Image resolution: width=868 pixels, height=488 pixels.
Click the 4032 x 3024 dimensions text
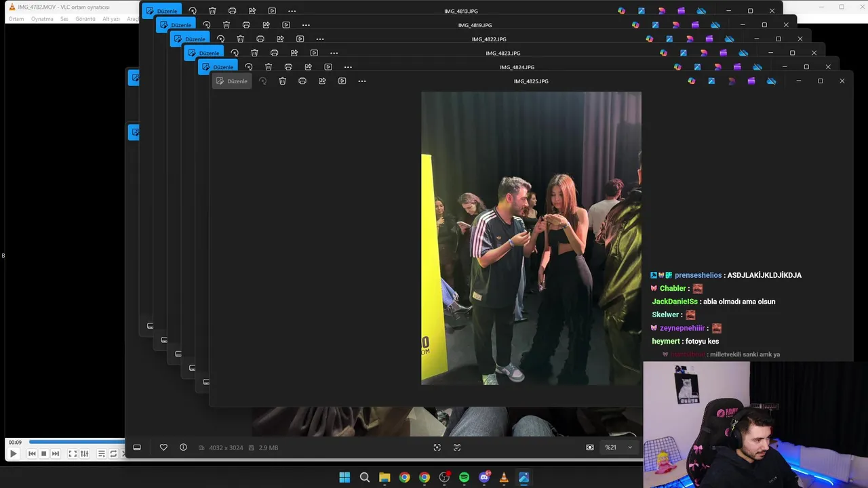tap(226, 448)
